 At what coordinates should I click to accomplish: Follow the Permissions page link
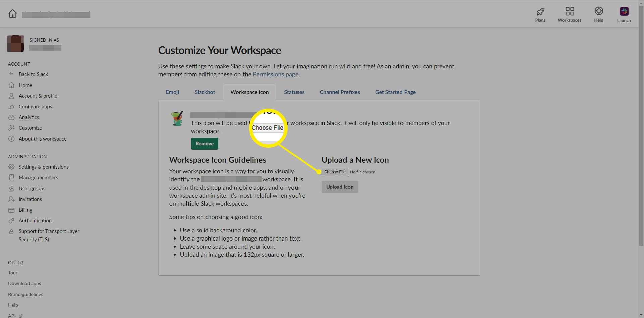point(275,74)
